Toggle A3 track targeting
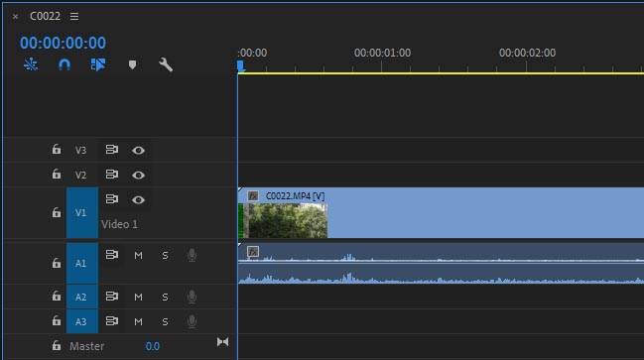644x360 pixels. coord(82,321)
